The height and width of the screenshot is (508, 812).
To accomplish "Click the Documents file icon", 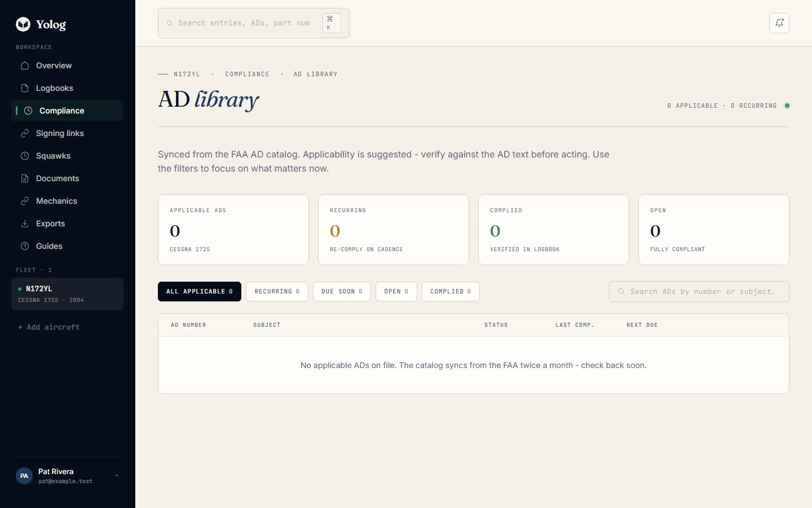I will click(25, 178).
